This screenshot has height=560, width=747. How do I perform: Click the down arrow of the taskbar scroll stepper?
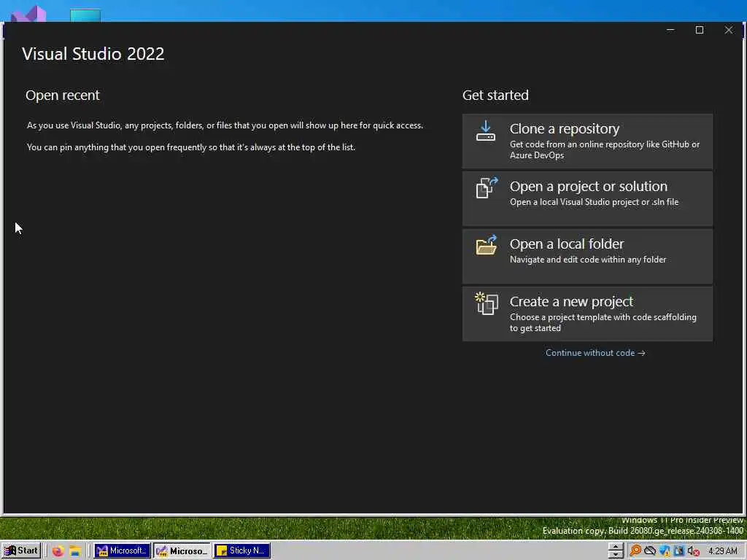point(616,555)
